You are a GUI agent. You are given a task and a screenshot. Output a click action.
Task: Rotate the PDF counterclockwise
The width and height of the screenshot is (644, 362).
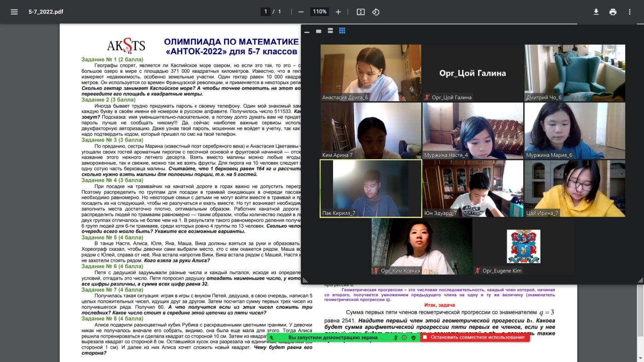pos(376,12)
